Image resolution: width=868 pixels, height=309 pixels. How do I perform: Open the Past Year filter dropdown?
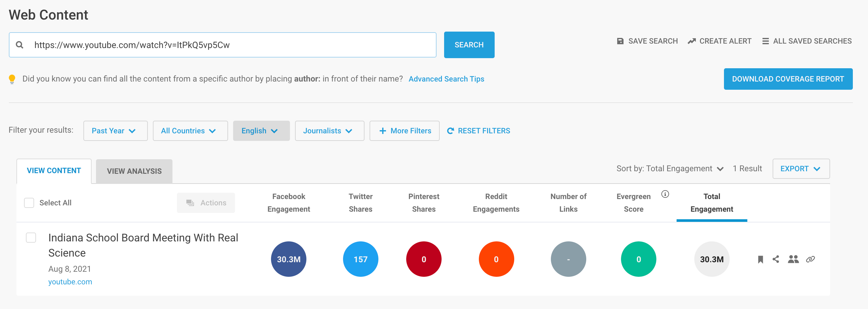point(115,131)
